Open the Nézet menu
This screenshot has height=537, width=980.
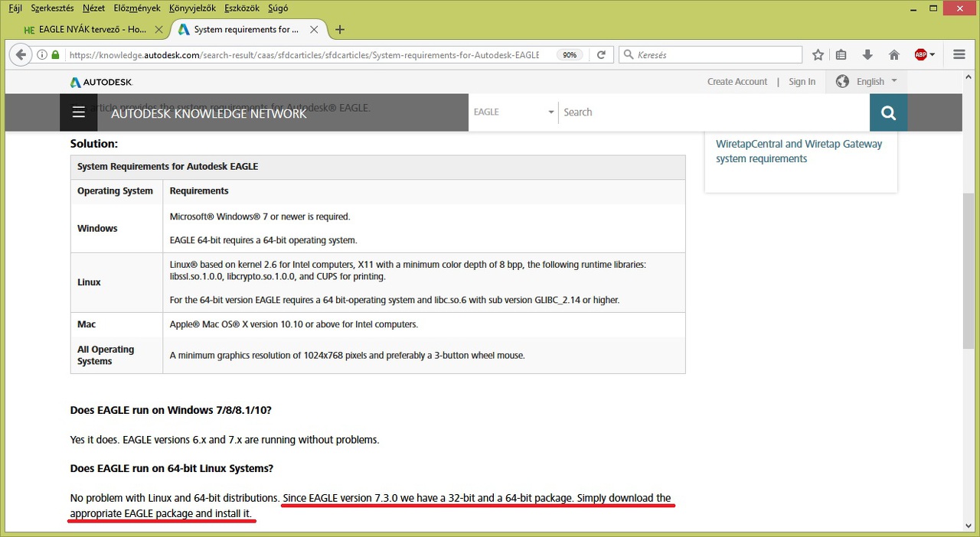coord(93,8)
